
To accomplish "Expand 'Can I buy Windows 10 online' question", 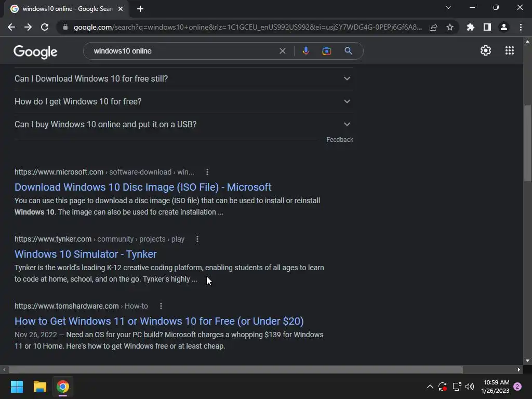I will point(183,124).
